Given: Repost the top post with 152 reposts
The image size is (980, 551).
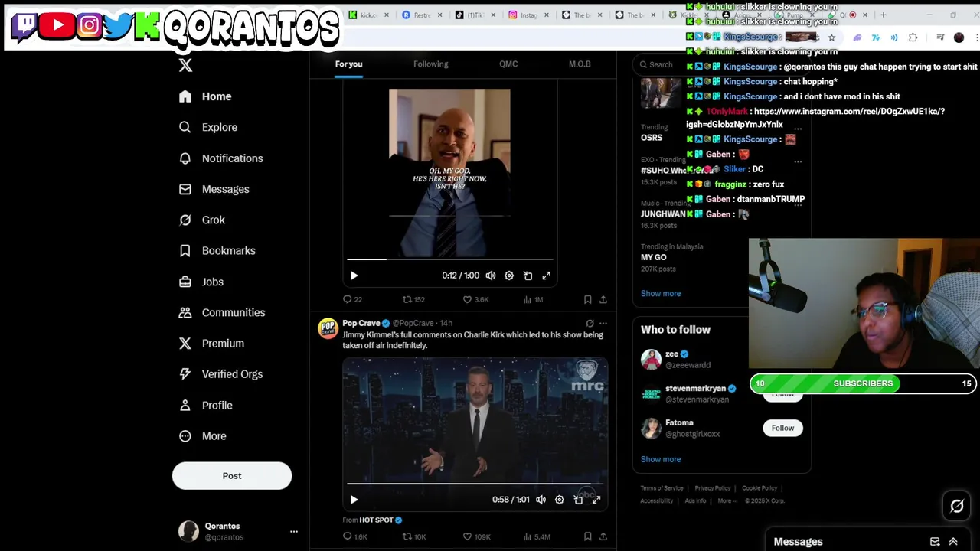Looking at the screenshot, I should [x=413, y=299].
